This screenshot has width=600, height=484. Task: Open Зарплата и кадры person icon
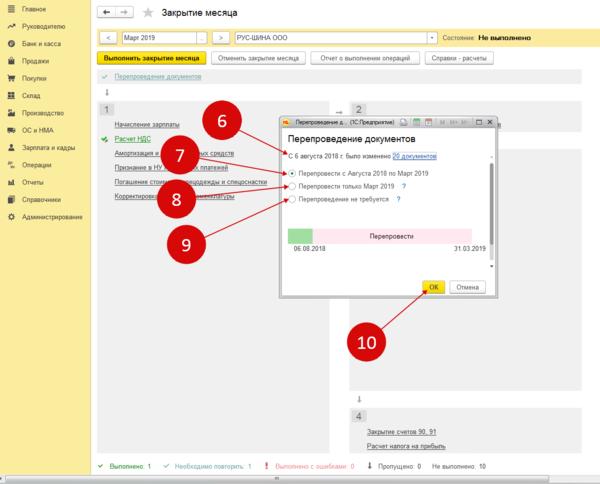coord(11,147)
